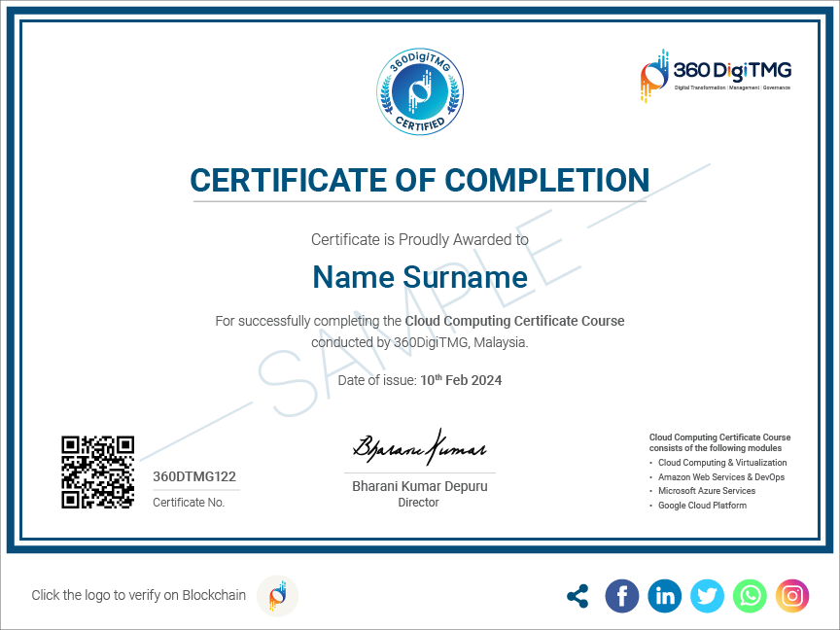Click the 360DigiTMG Certified seal badge
Screen dimensions: 840x630
coord(420,90)
